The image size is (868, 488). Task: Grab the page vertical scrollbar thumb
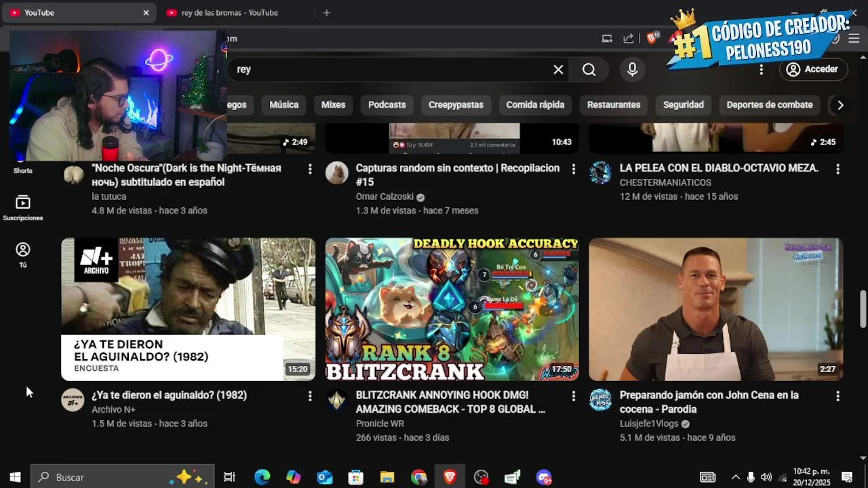[863, 308]
